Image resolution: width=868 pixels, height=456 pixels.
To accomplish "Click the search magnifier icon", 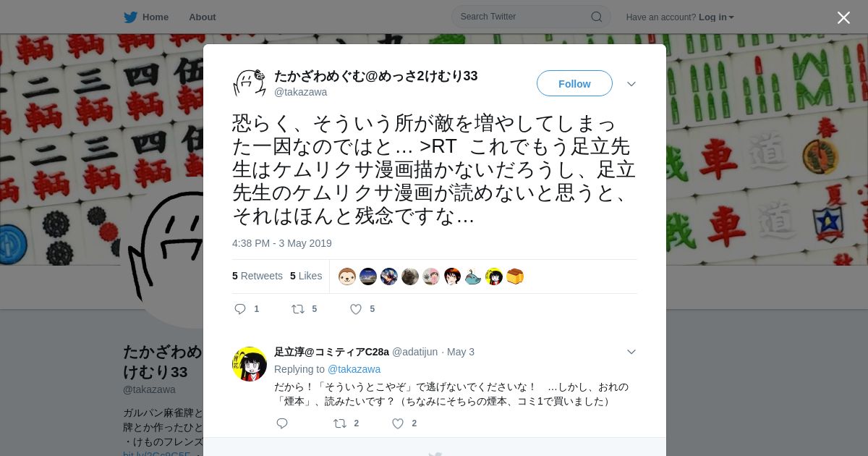I will tap(597, 17).
